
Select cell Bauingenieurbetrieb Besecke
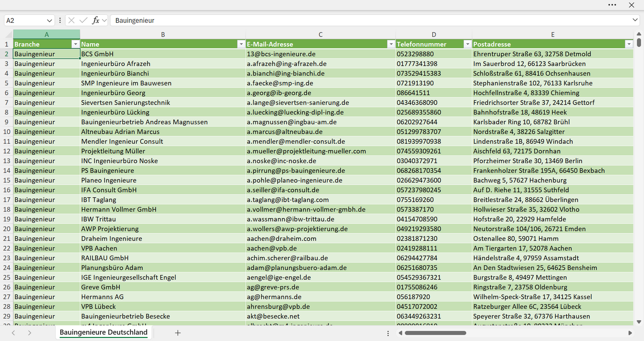(x=163, y=316)
